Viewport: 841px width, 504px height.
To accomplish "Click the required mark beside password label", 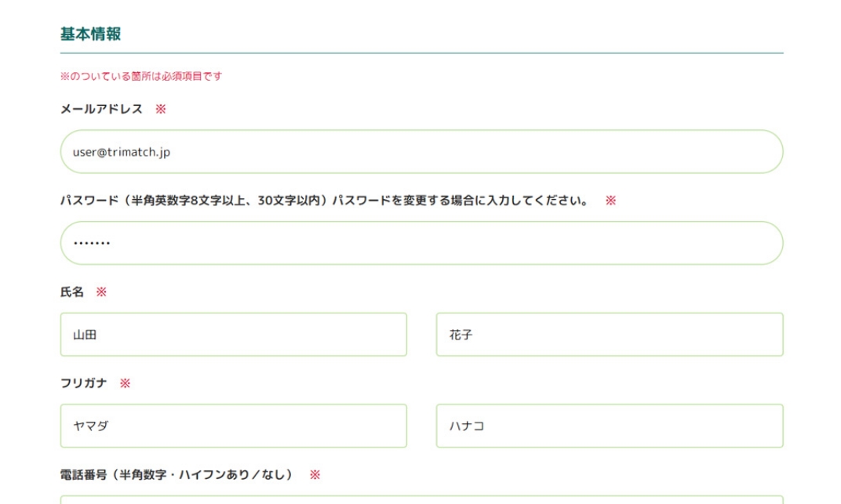I will coord(611,201).
